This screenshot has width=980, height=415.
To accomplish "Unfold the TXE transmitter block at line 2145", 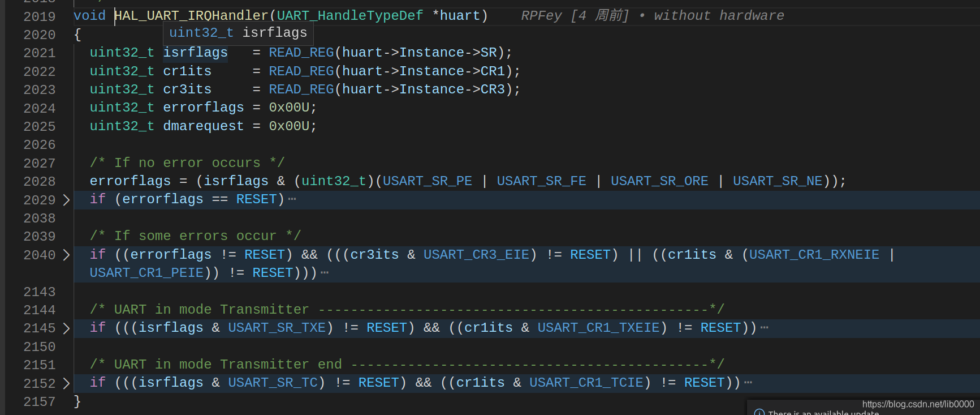I will pos(66,328).
